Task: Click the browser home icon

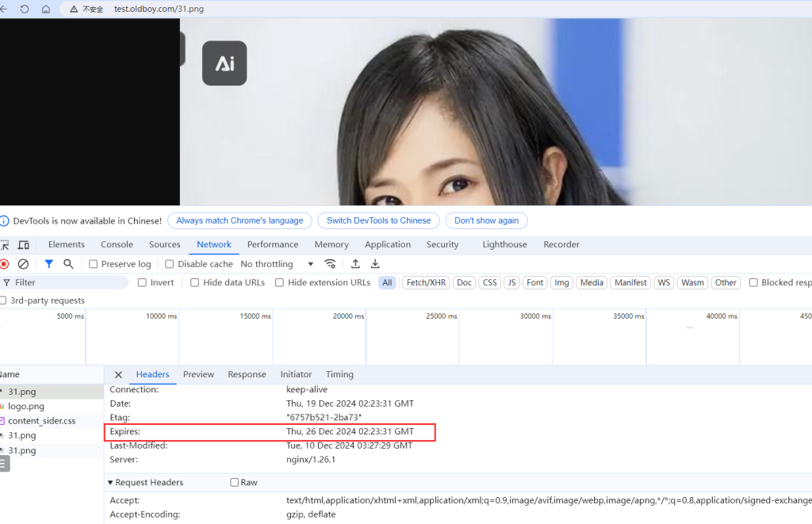Action: pos(46,9)
